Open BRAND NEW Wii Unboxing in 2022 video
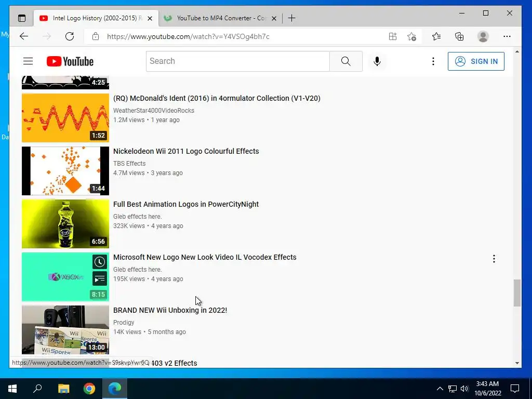The image size is (532, 399). point(170,310)
